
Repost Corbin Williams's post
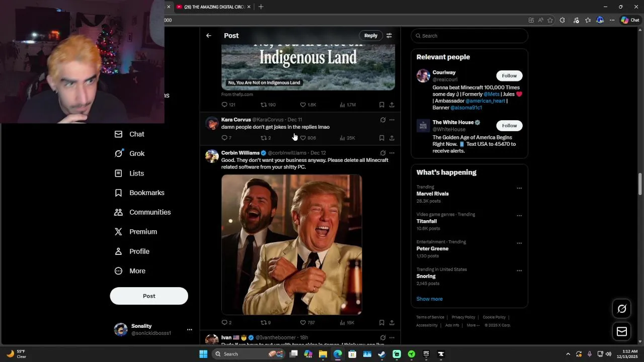[x=266, y=323]
